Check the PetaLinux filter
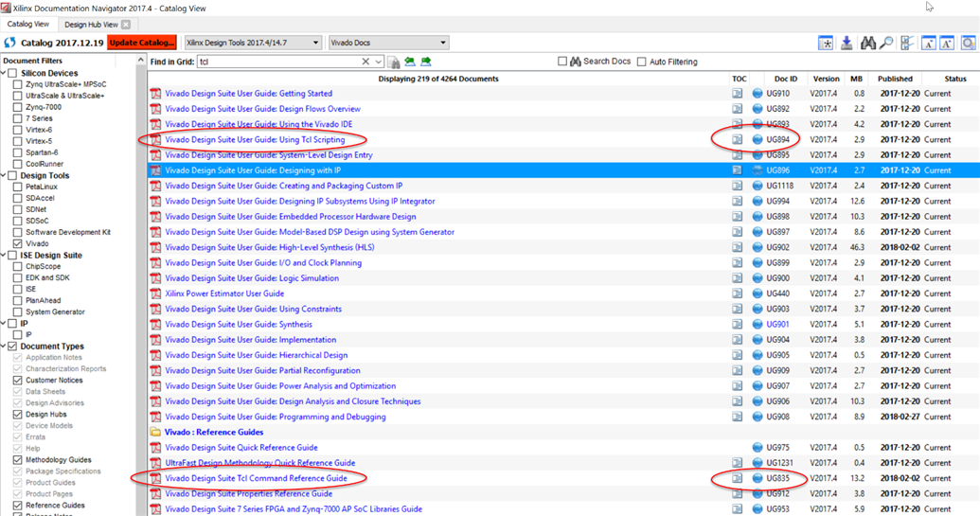The height and width of the screenshot is (516, 980). [17, 187]
